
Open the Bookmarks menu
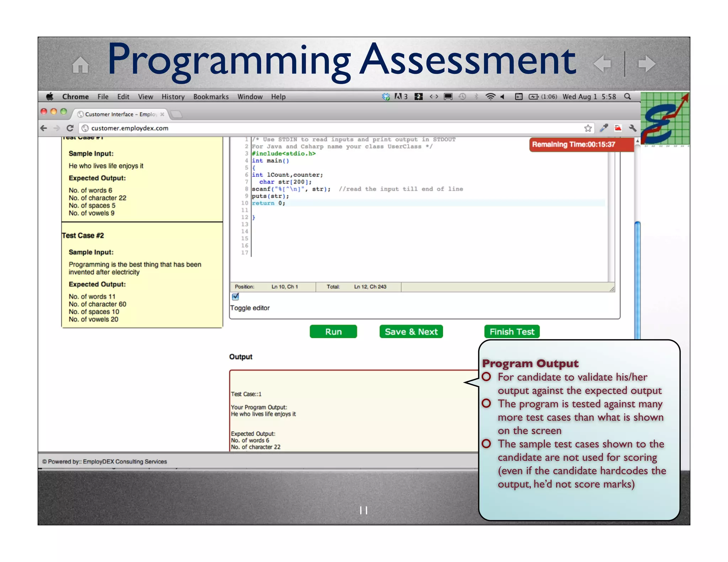(x=211, y=97)
